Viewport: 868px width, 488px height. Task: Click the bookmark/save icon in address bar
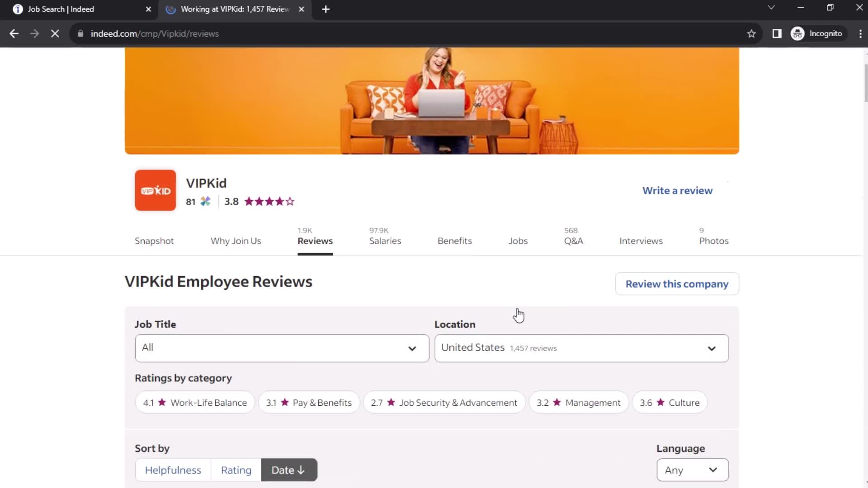point(751,33)
